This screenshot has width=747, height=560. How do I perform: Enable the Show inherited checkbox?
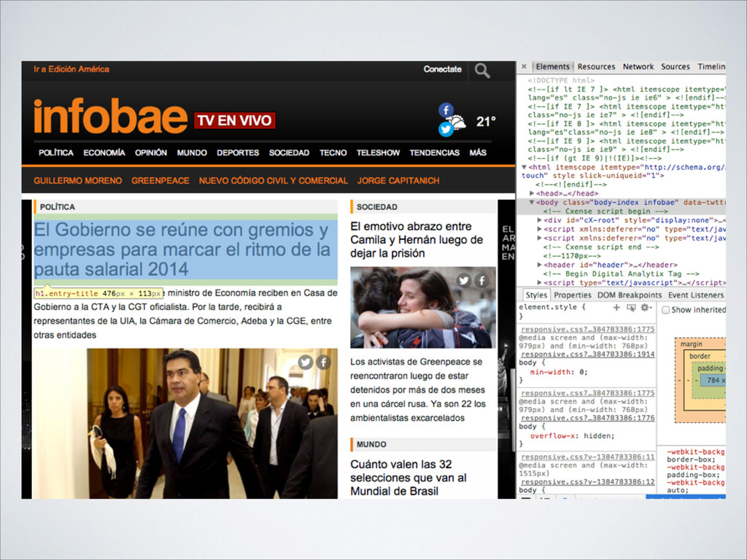666,310
